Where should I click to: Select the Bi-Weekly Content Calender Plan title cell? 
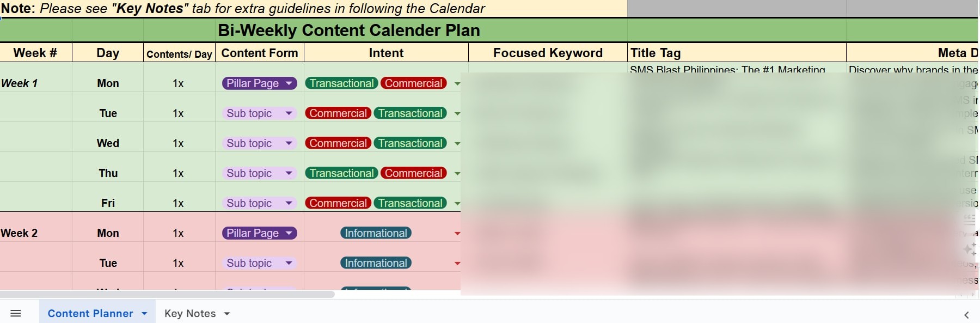[348, 31]
